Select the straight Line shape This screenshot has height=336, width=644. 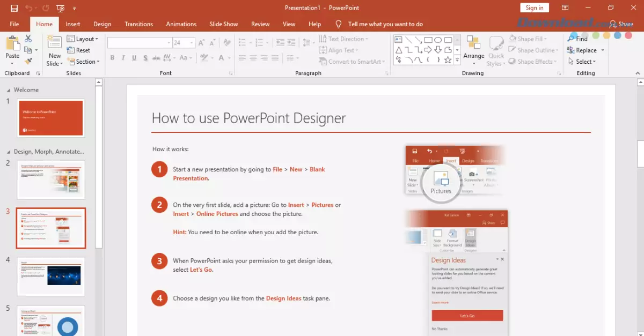coord(408,40)
